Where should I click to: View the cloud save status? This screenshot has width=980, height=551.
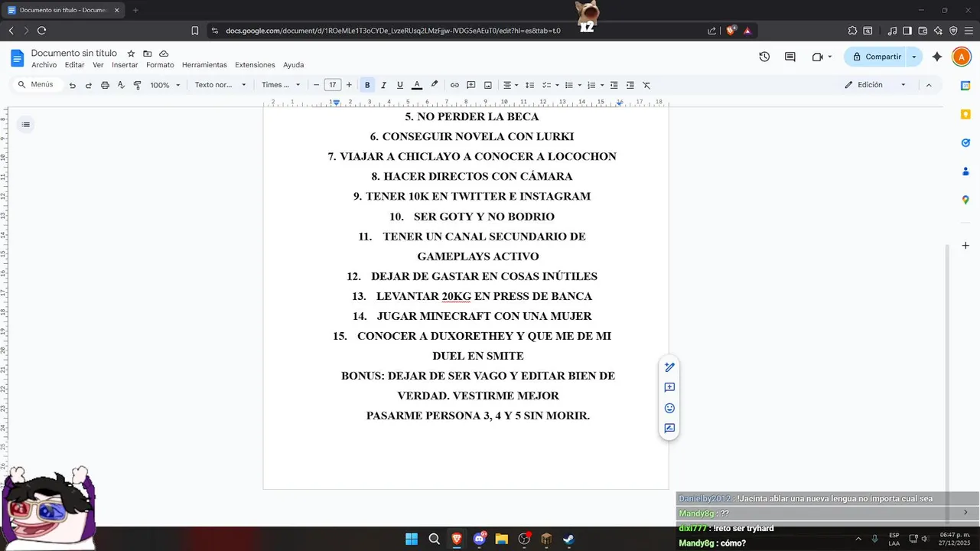click(164, 54)
